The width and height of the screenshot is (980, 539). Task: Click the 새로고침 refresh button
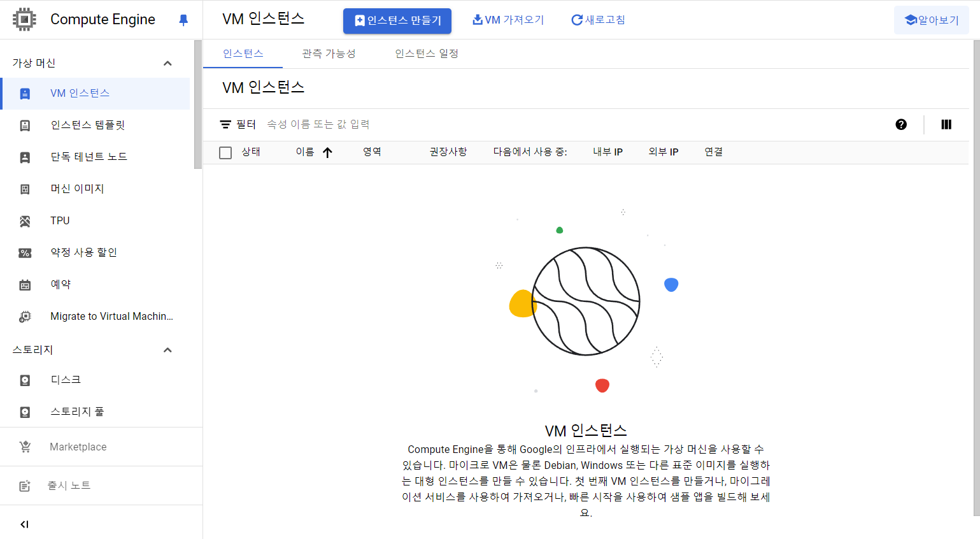tap(598, 20)
